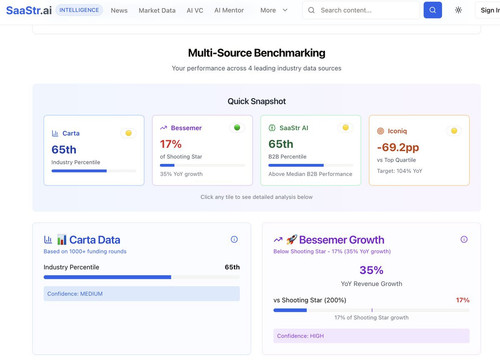Click the Quick Snapshot heading
This screenshot has height=362, width=500.
point(257,101)
